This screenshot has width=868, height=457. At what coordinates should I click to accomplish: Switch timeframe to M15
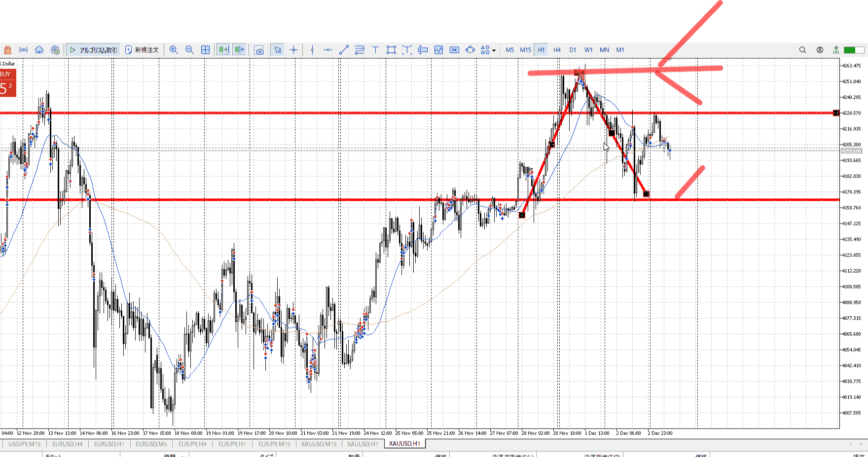tap(525, 50)
